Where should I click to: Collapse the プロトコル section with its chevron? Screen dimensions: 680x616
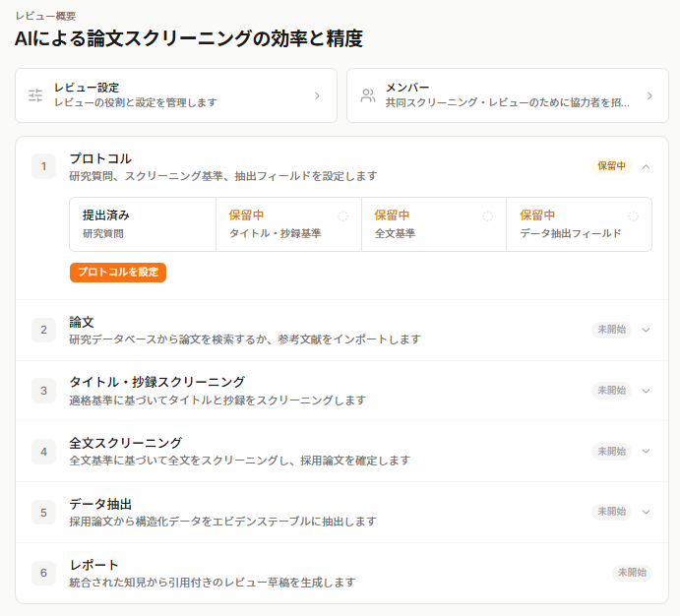coord(647,166)
